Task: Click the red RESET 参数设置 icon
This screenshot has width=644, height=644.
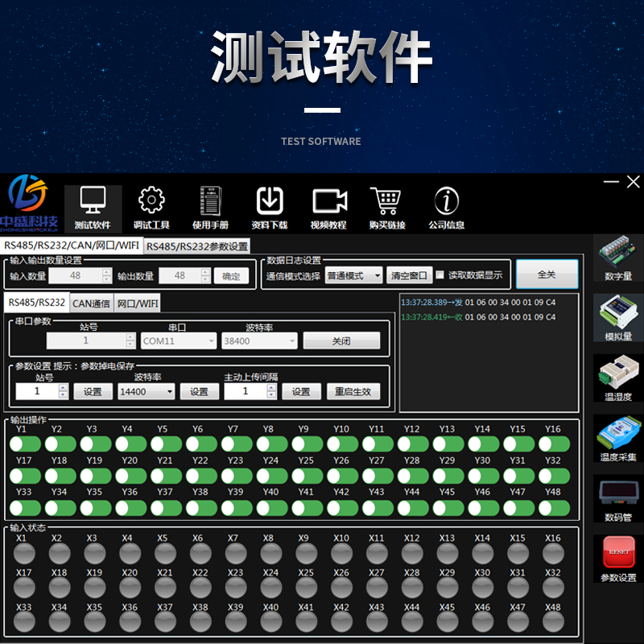Action: 618,559
